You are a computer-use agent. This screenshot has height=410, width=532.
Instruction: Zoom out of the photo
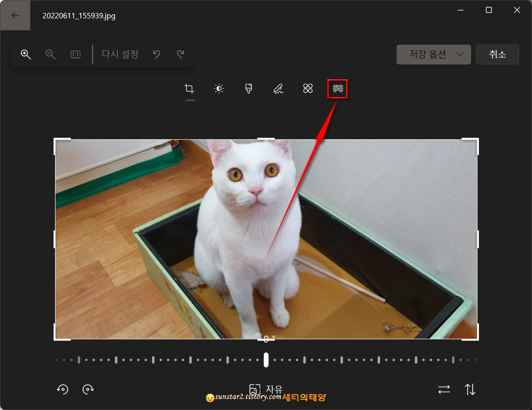50,54
